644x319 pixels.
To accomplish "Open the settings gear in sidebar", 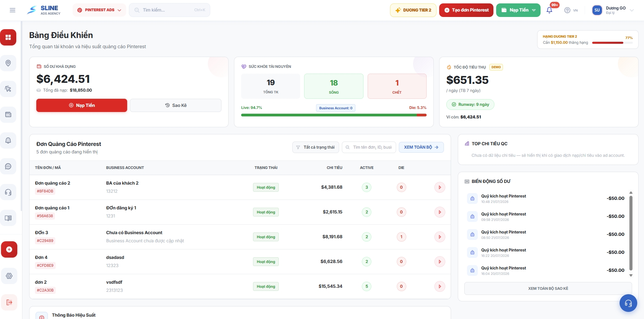I will [x=9, y=276].
